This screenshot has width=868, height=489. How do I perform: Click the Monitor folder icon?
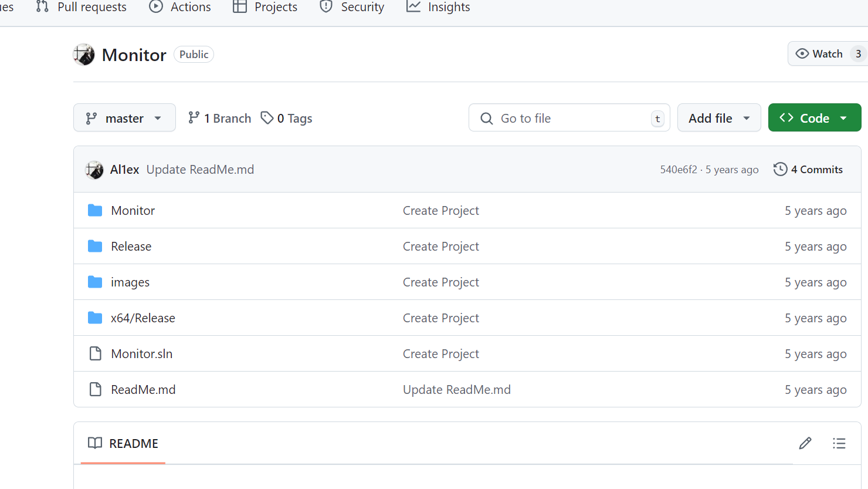click(x=95, y=210)
